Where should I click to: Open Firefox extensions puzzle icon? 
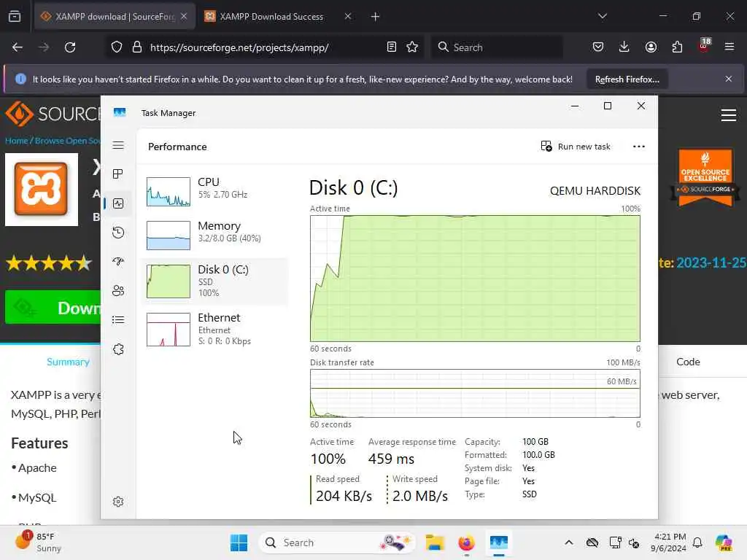[x=677, y=47]
